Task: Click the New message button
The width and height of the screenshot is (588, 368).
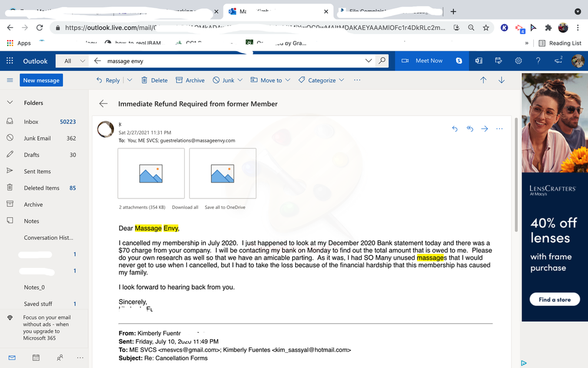Action: coord(41,80)
